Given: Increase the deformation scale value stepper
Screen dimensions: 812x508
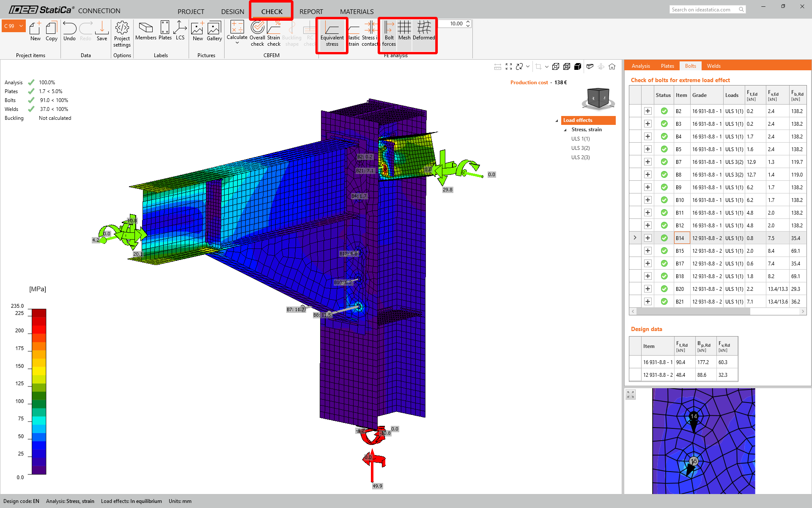Looking at the screenshot, I should tap(468, 22).
